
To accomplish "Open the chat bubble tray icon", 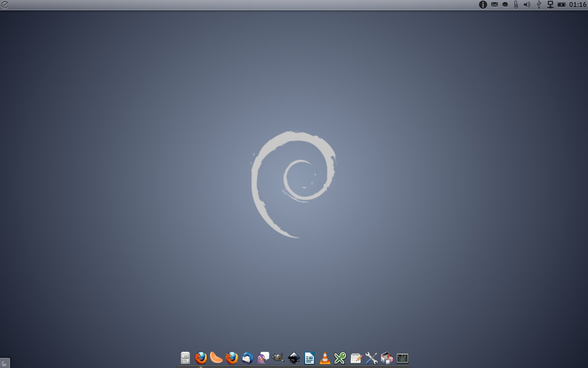I will tap(505, 5).
